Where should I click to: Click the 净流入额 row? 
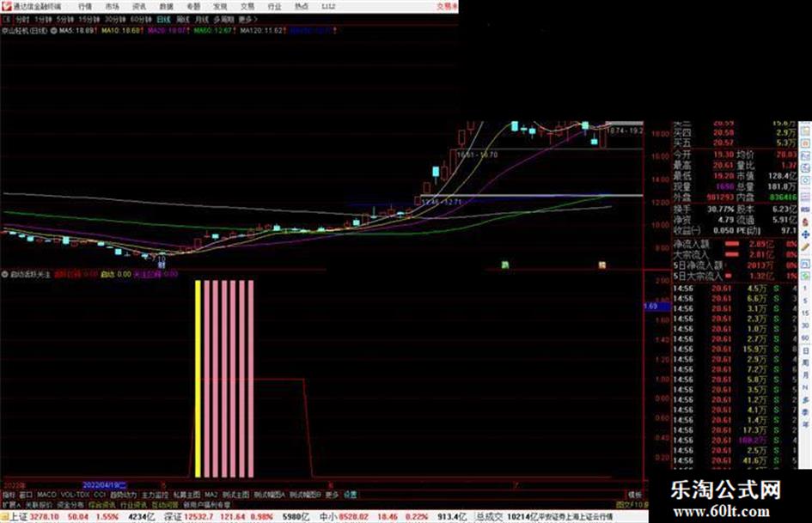click(x=735, y=244)
